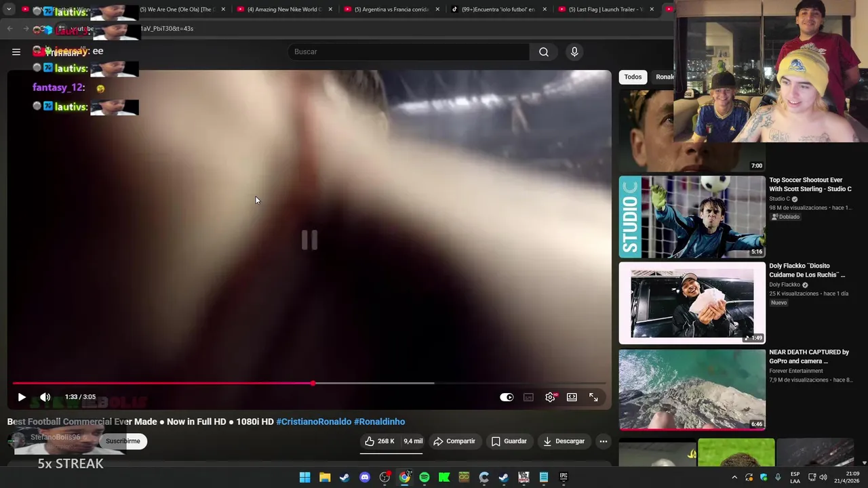Open NEAR DEATH CAPTURED BY GoPro thumbnail
The image size is (868, 488).
(692, 389)
